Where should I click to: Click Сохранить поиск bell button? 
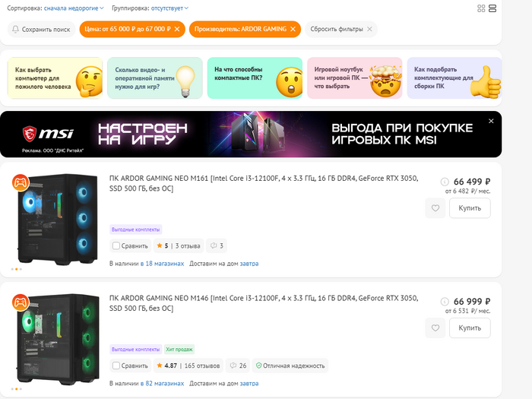[x=41, y=29]
